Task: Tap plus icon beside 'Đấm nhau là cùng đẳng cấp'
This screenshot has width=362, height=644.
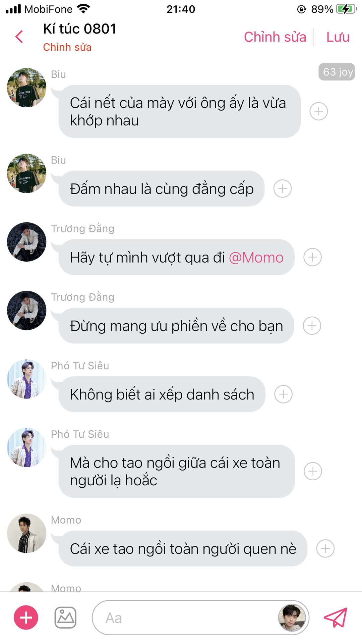Action: (x=283, y=189)
